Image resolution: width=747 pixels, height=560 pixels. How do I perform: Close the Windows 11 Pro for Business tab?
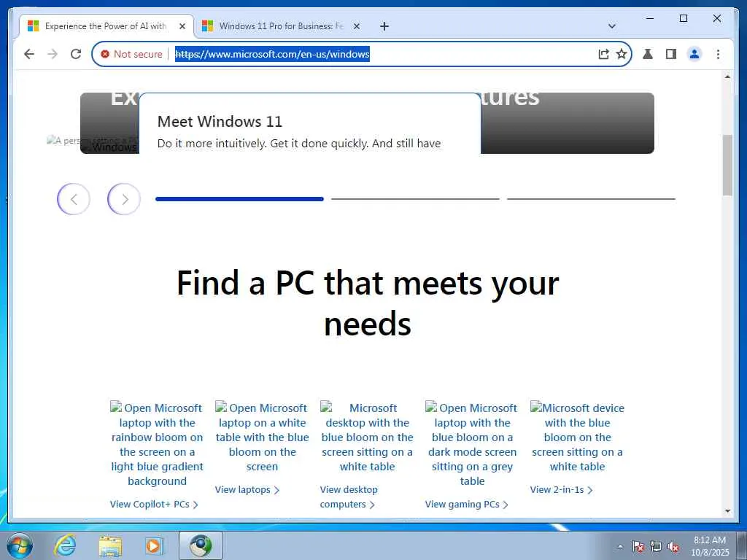(x=356, y=26)
